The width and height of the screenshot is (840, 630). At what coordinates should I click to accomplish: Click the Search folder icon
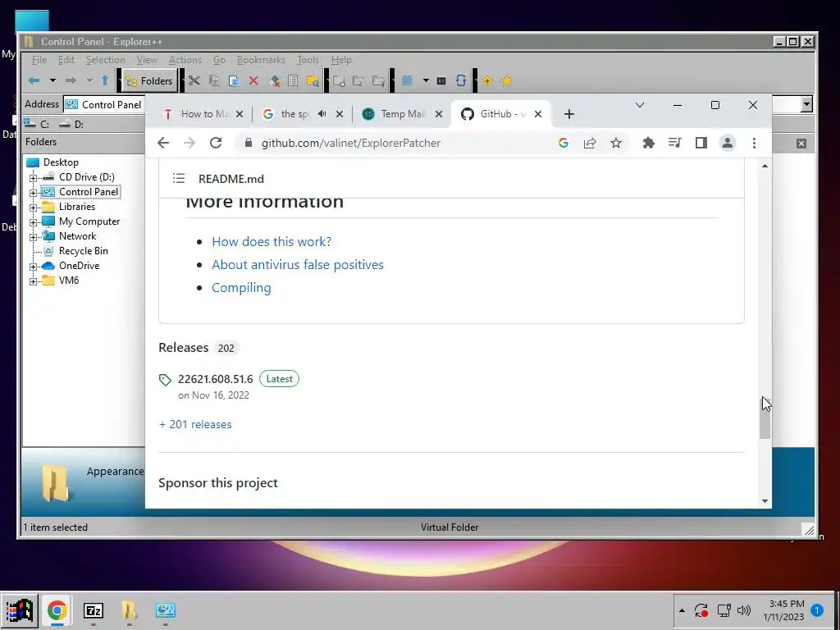pos(313,81)
